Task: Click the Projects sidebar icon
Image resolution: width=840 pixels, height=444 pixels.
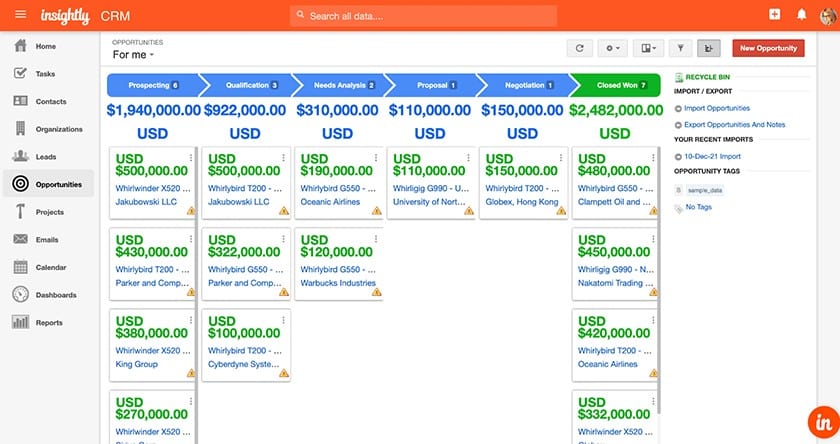Action: (x=20, y=212)
